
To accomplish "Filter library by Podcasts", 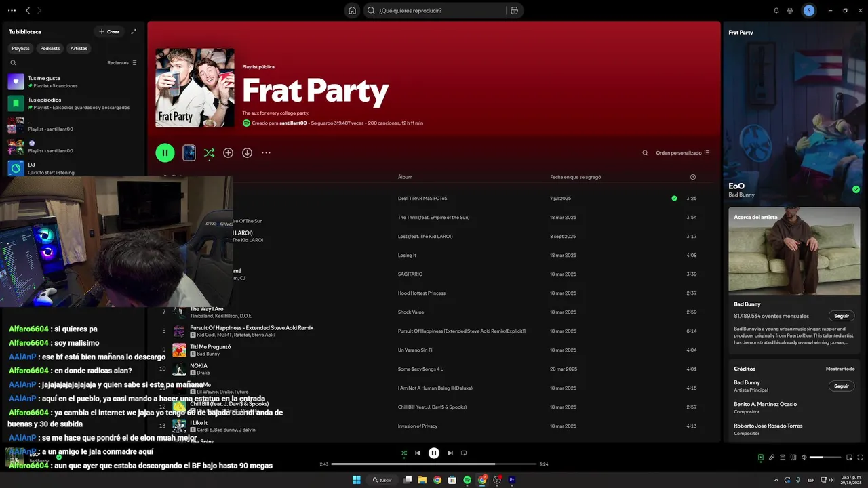I will pos(50,48).
